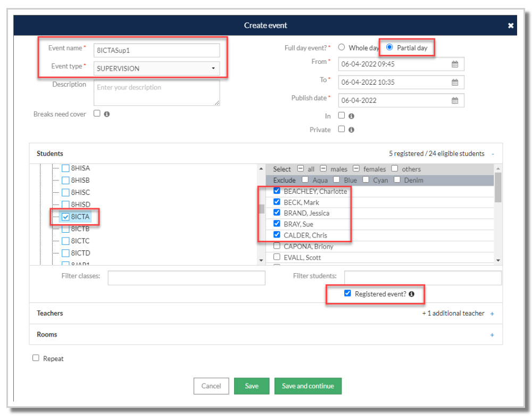Toggle the Private checkbox
Viewport: 532px width, 418px height.
coord(342,129)
